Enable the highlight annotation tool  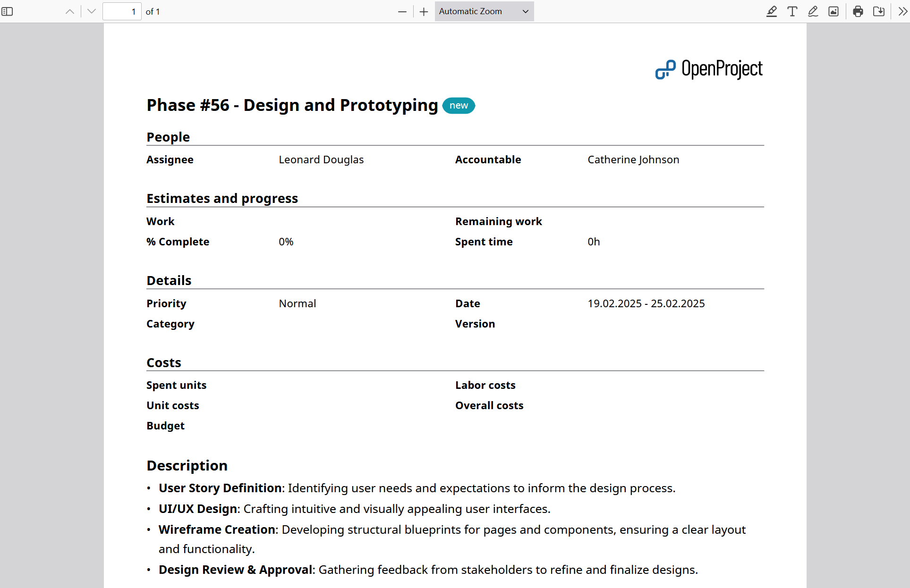point(772,11)
